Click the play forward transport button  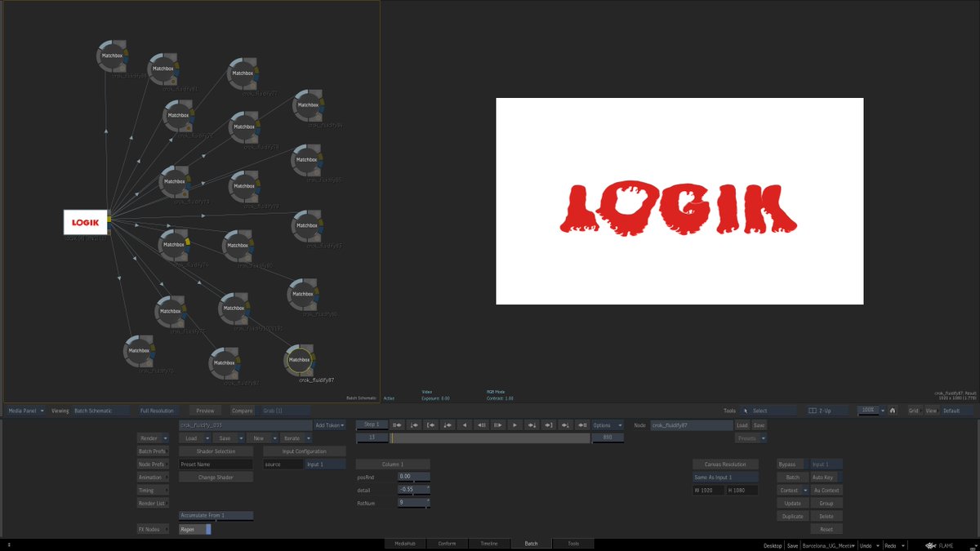514,424
